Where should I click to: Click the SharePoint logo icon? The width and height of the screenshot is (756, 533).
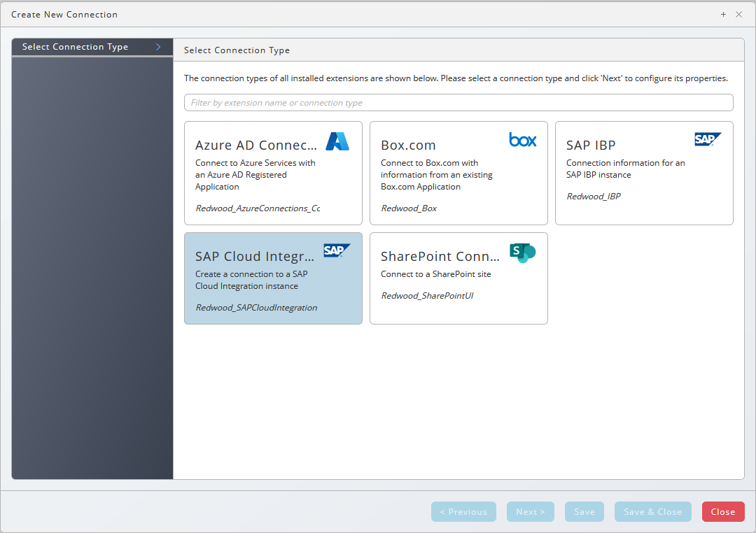pyautogui.click(x=523, y=253)
